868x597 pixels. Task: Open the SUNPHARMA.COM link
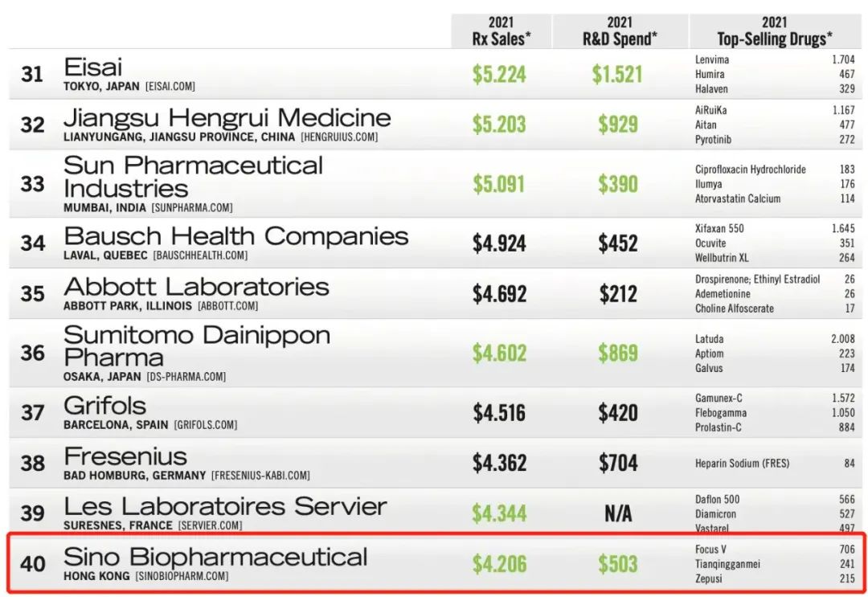click(x=191, y=207)
